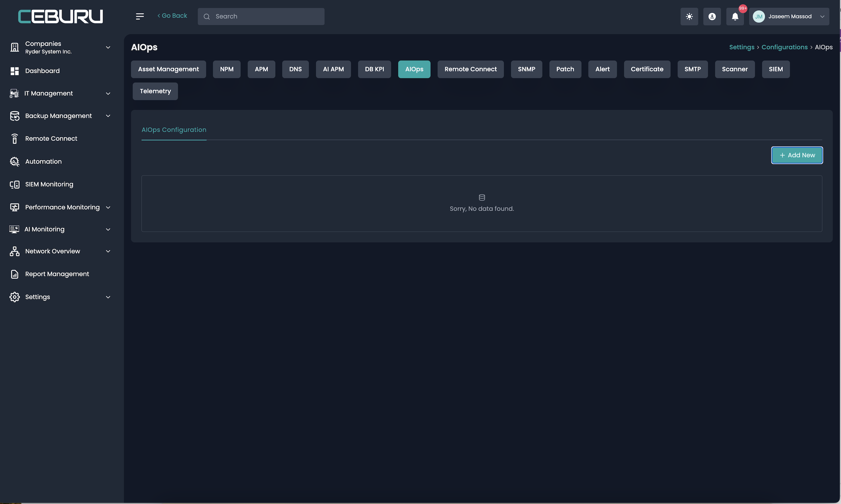Click the Go Back link
Viewport: 841px width, 504px height.
pos(172,16)
